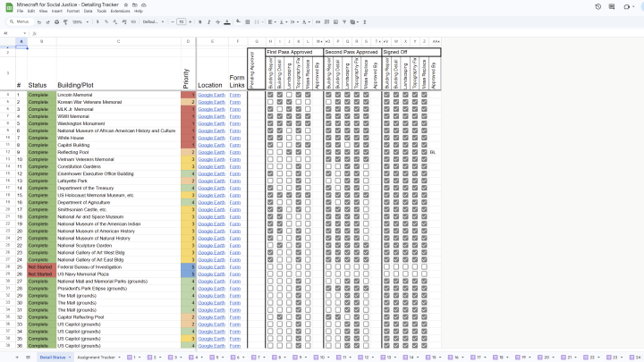Toggle Lincoln Memorial first Building Repair checkbox
Viewport: 644px width, 362px height.
point(270,95)
